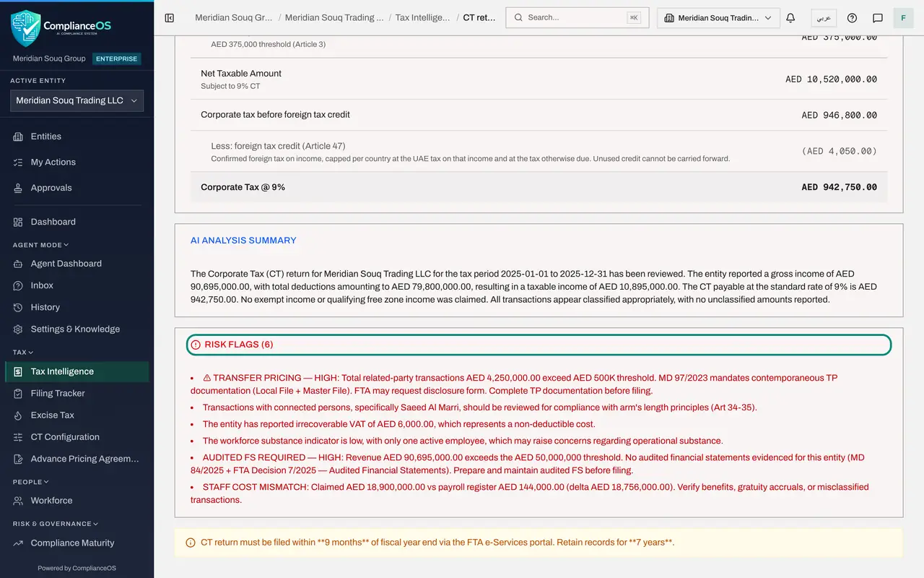This screenshot has height=578, width=924.
Task: Open CT Configuration
Action: coord(77,437)
